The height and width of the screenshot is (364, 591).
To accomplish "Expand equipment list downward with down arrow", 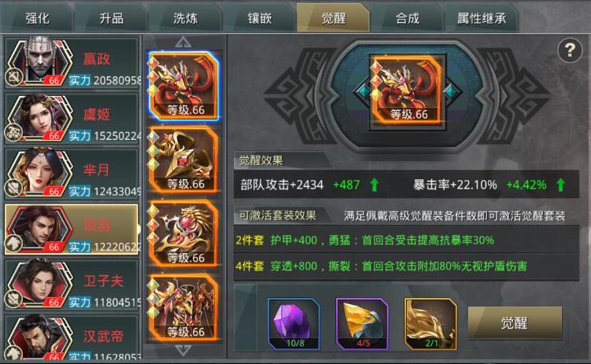I will [183, 351].
